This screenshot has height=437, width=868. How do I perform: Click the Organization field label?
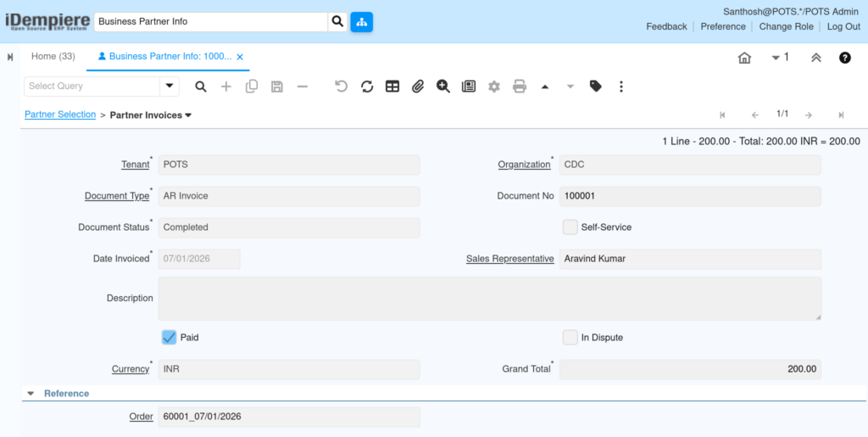(524, 165)
